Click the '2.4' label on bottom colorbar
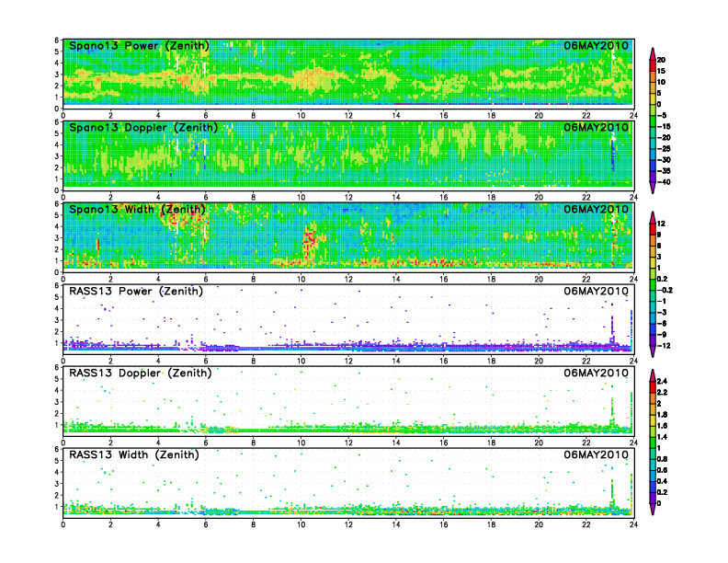Image resolution: width=728 pixels, height=563 pixels. tap(662, 382)
